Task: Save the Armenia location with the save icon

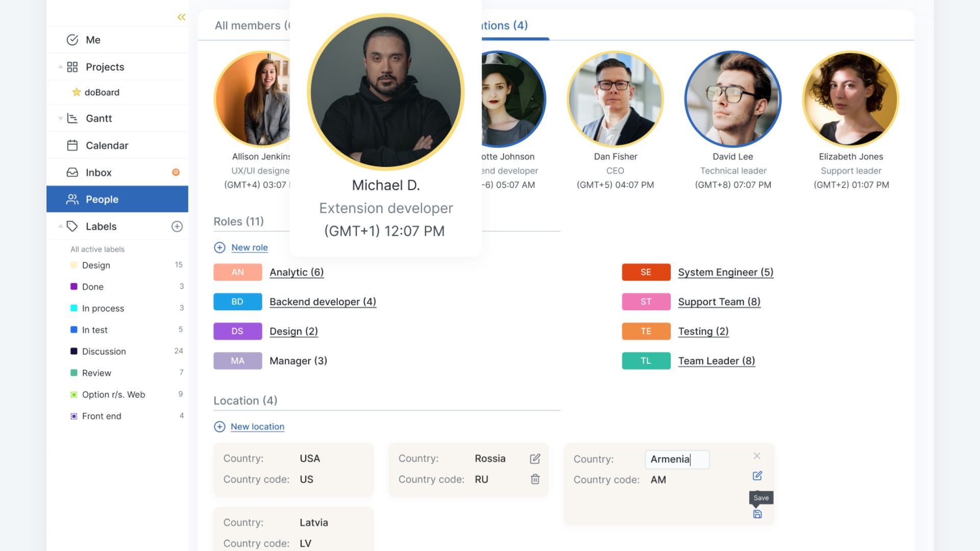Action: click(x=757, y=514)
